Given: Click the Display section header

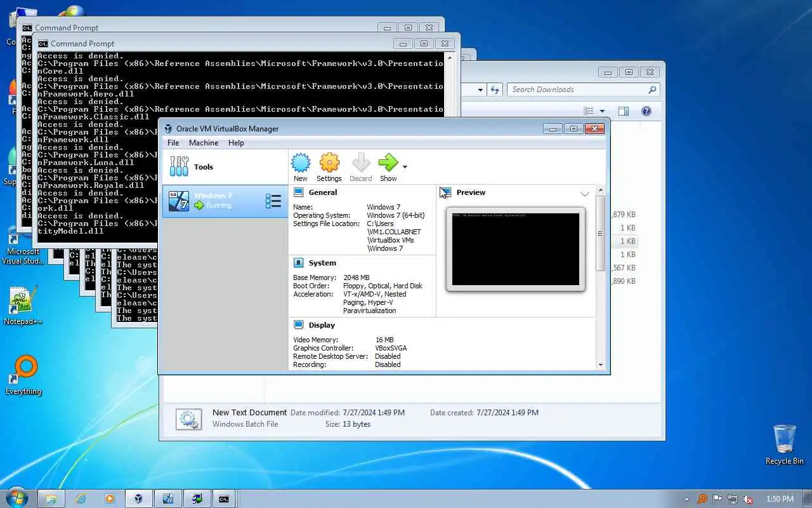Looking at the screenshot, I should click(322, 325).
